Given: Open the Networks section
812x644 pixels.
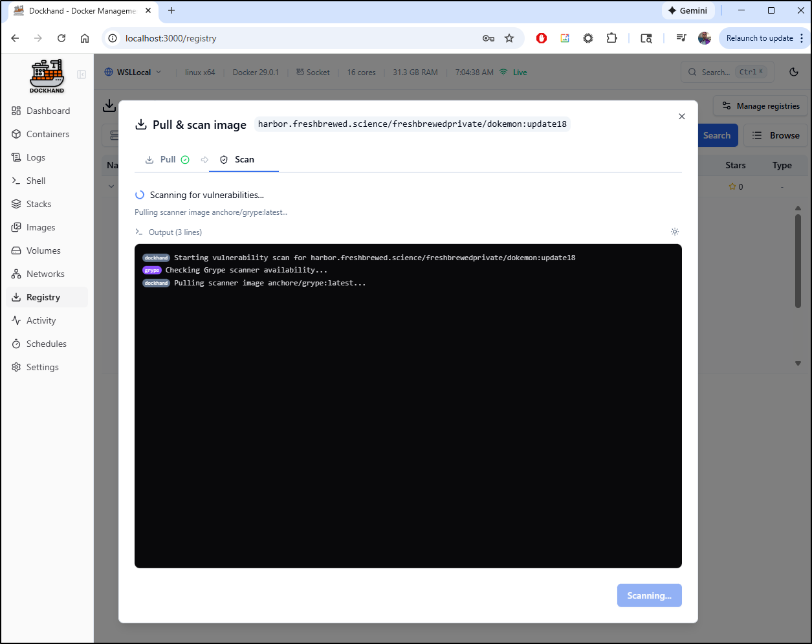Looking at the screenshot, I should point(45,274).
